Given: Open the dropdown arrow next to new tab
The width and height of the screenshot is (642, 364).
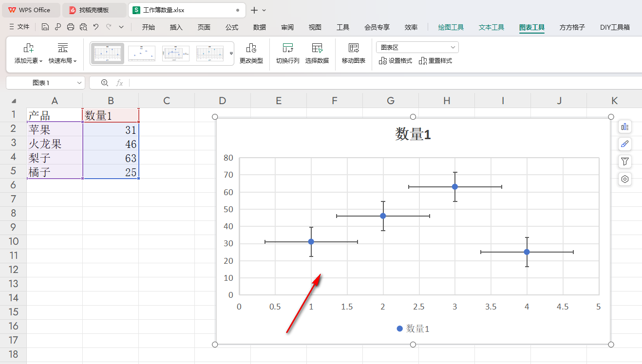Looking at the screenshot, I should pyautogui.click(x=264, y=10).
